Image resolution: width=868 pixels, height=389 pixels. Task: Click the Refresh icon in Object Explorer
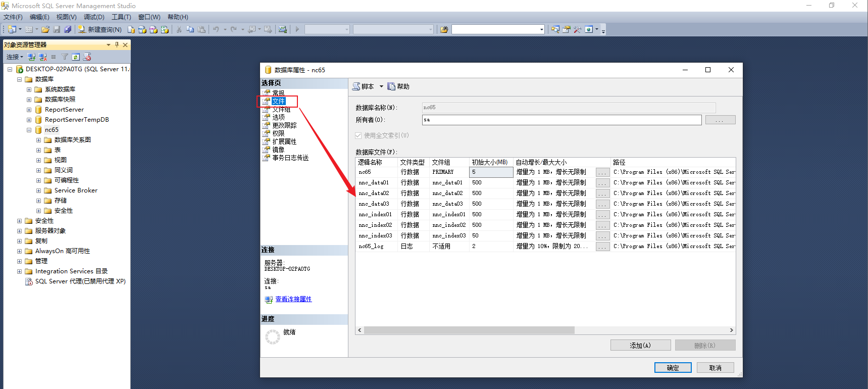pyautogui.click(x=76, y=57)
